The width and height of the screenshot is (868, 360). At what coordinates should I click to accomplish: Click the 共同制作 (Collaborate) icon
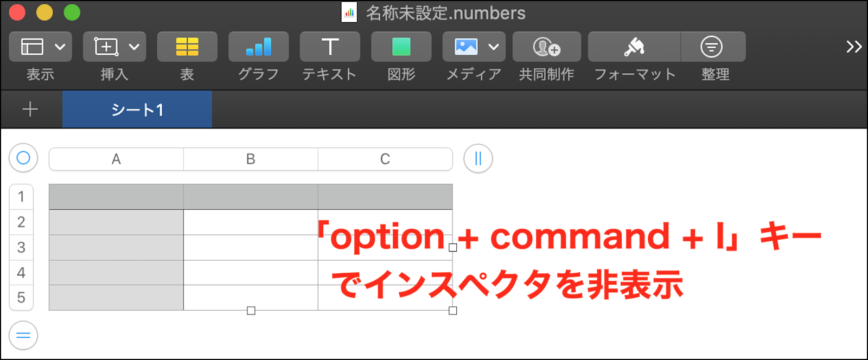tap(546, 47)
